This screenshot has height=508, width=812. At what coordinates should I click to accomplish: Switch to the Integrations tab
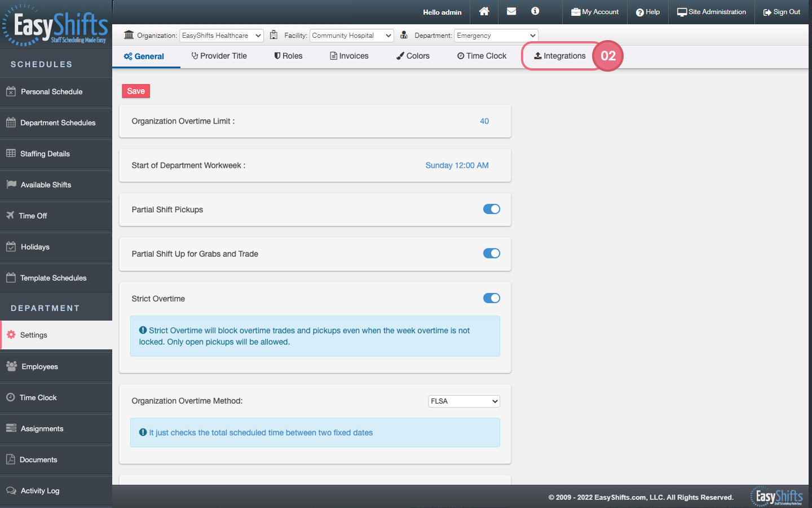(x=560, y=56)
